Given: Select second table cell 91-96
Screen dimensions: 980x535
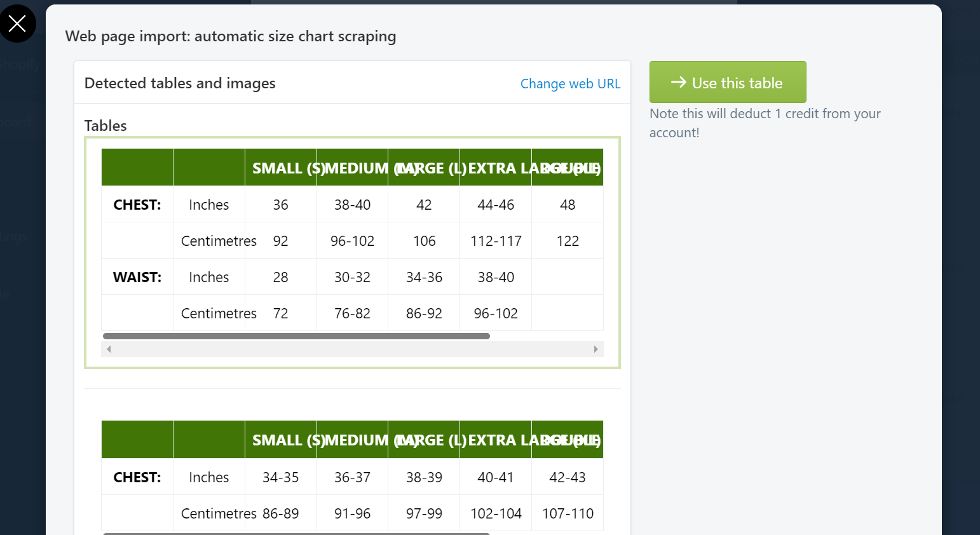Looking at the screenshot, I should (x=352, y=513).
